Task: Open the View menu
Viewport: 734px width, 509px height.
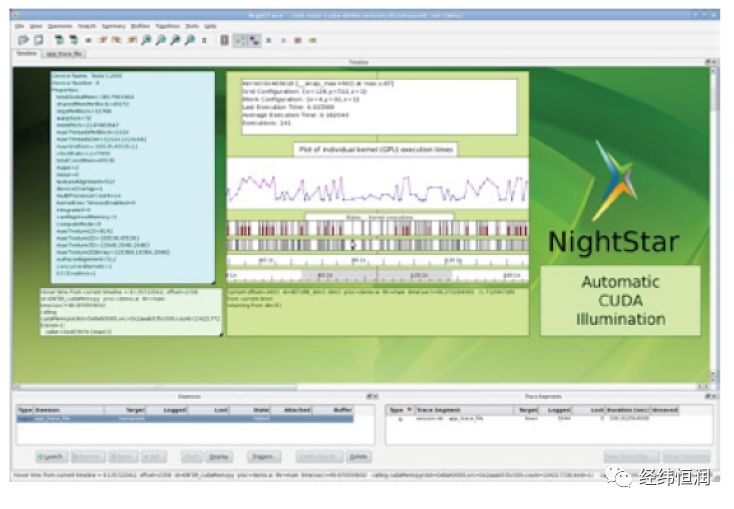Action: [36, 26]
